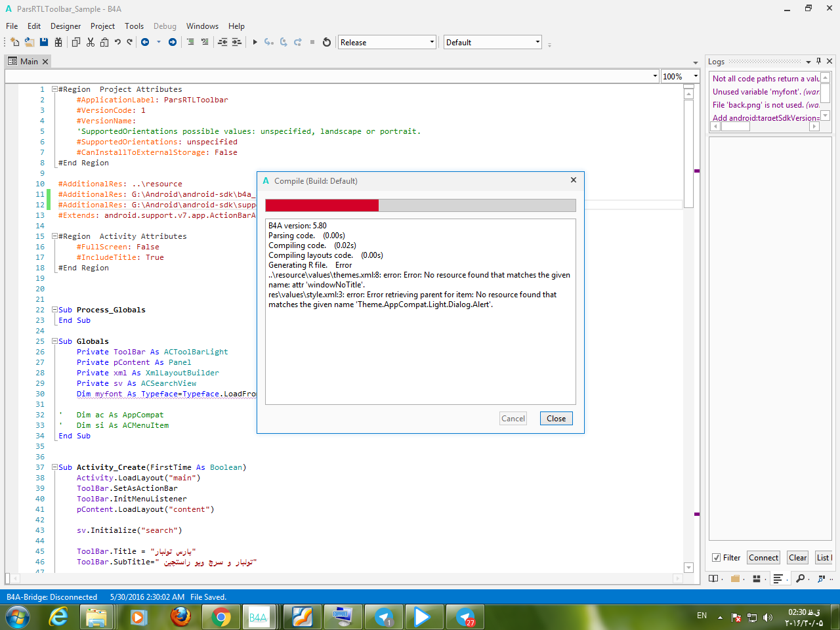The width and height of the screenshot is (840, 630).
Task: Click the Restart circular arrow icon
Action: [326, 42]
